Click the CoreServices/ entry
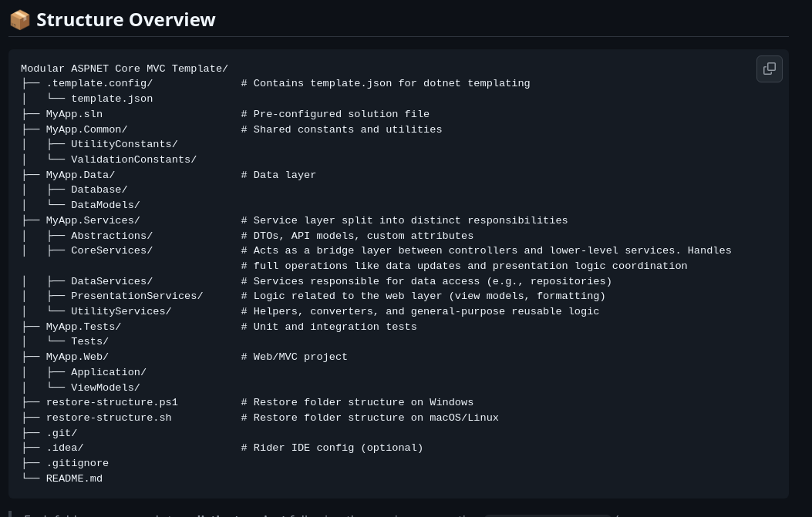 pyautogui.click(x=112, y=250)
